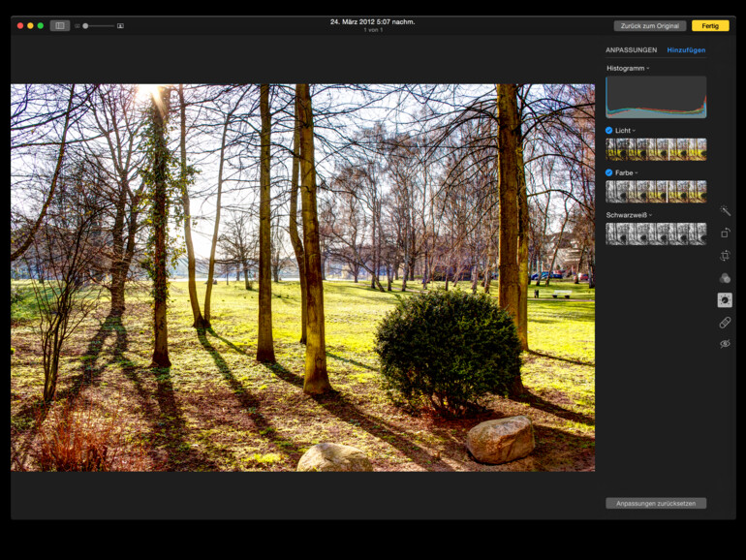Click the Rotate tool icon
Viewport: 746px width, 560px height.
click(725, 233)
